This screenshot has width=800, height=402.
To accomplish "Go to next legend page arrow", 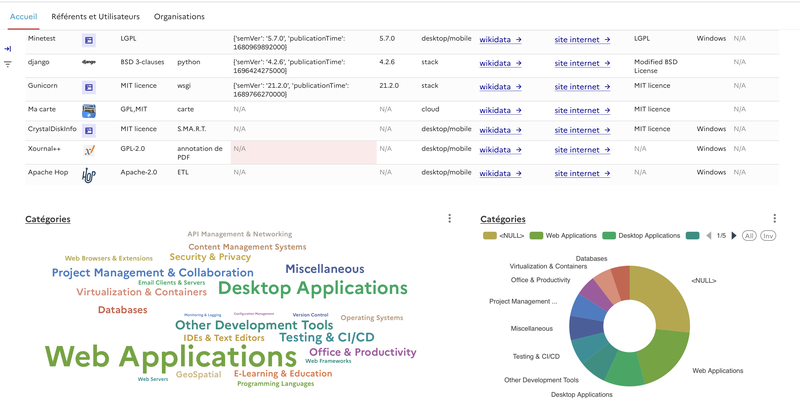I will click(x=734, y=236).
